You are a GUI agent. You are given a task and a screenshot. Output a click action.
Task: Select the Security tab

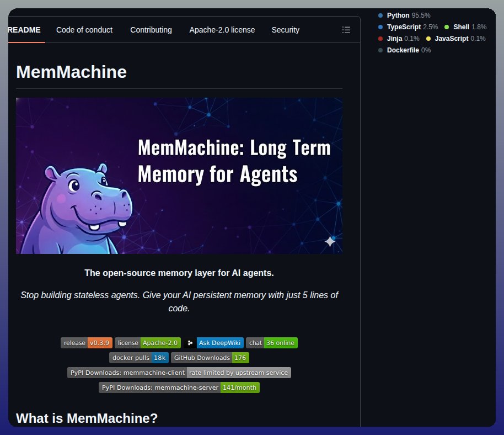(286, 30)
